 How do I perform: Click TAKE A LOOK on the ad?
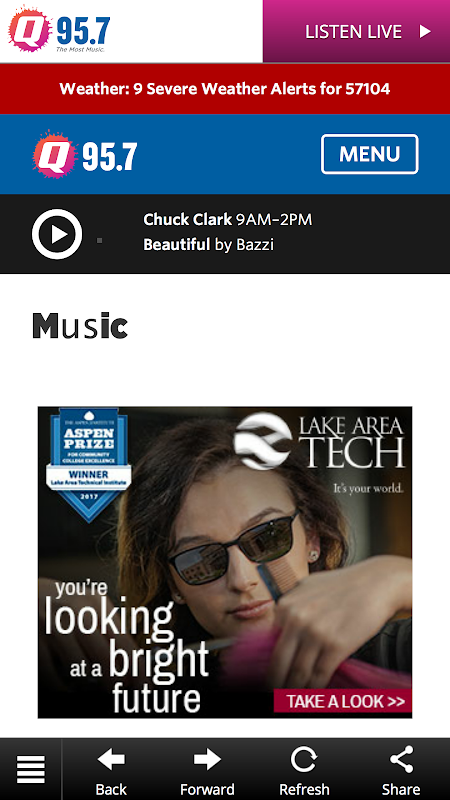[343, 701]
